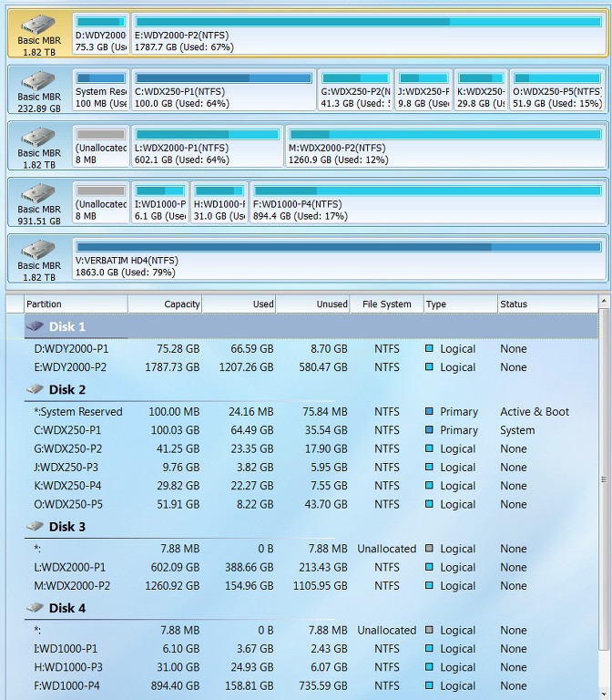
Task: Select the F:WD1000-P4 partition block in disk map
Action: pyautogui.click(x=428, y=202)
